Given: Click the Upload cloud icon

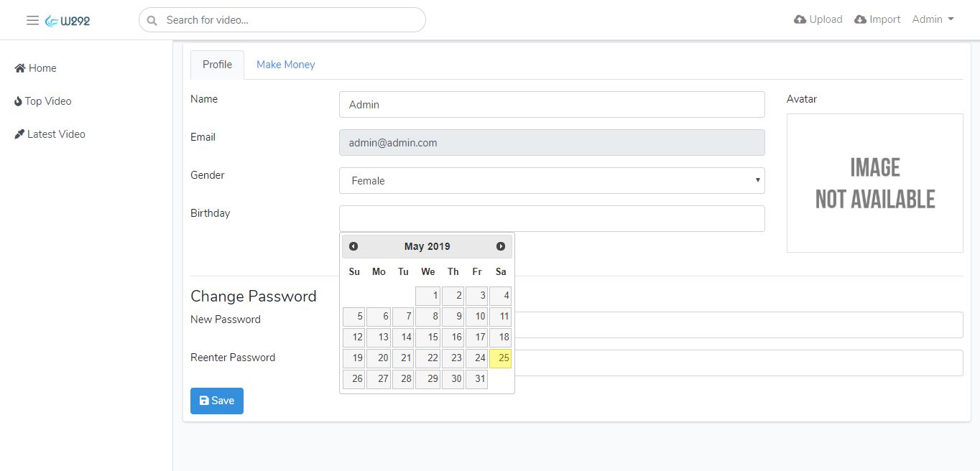Looking at the screenshot, I should coord(800,19).
